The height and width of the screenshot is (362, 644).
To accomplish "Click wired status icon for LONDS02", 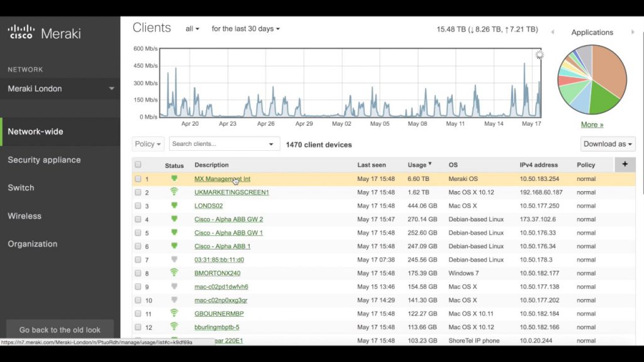I will pyautogui.click(x=174, y=206).
